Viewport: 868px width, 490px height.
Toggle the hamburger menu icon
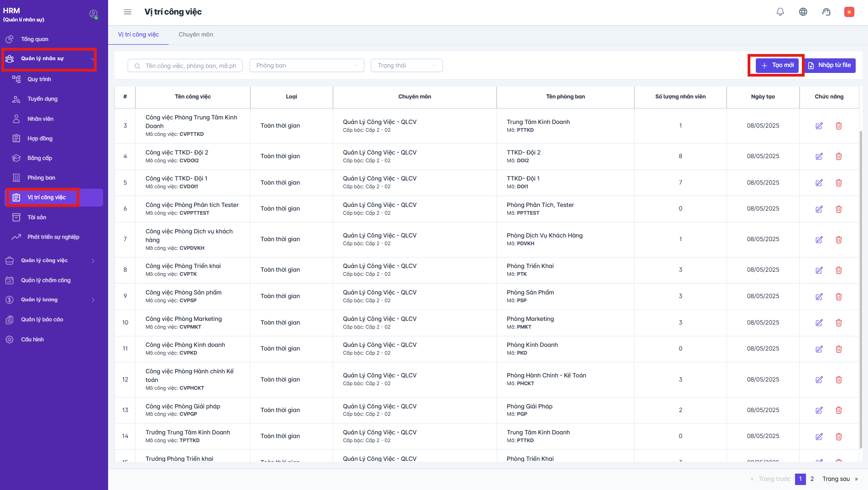point(128,12)
